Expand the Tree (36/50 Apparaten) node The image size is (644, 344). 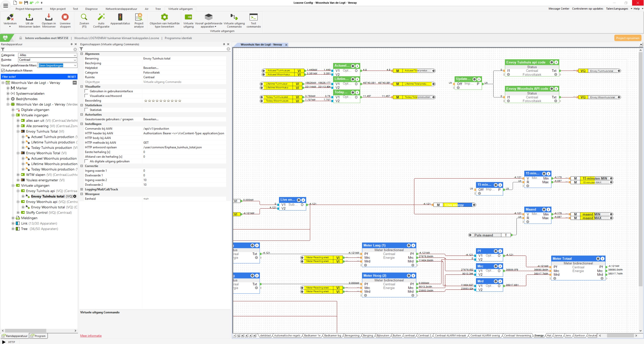tap(13, 229)
